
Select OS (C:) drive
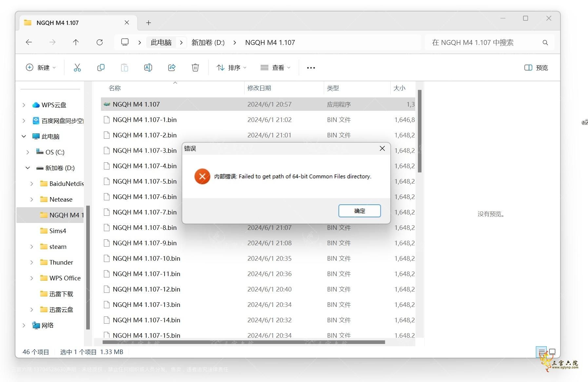point(50,152)
